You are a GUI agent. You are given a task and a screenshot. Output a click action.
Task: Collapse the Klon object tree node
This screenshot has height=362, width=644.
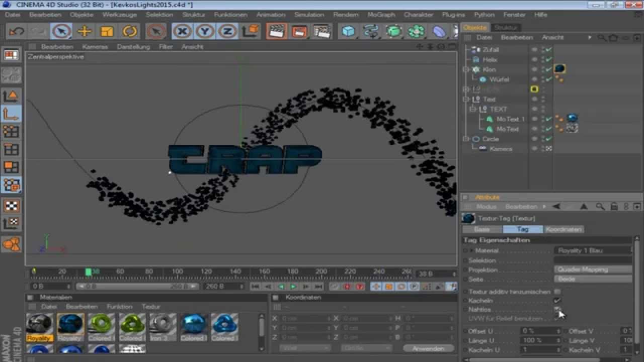[466, 69]
